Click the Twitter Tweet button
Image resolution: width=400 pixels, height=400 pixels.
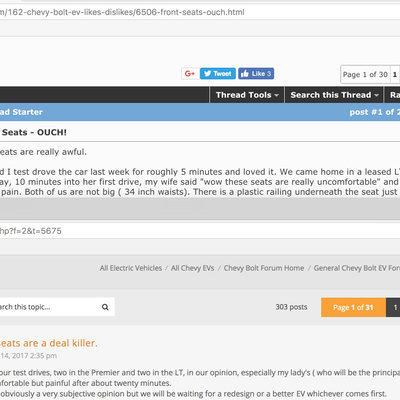tap(218, 74)
